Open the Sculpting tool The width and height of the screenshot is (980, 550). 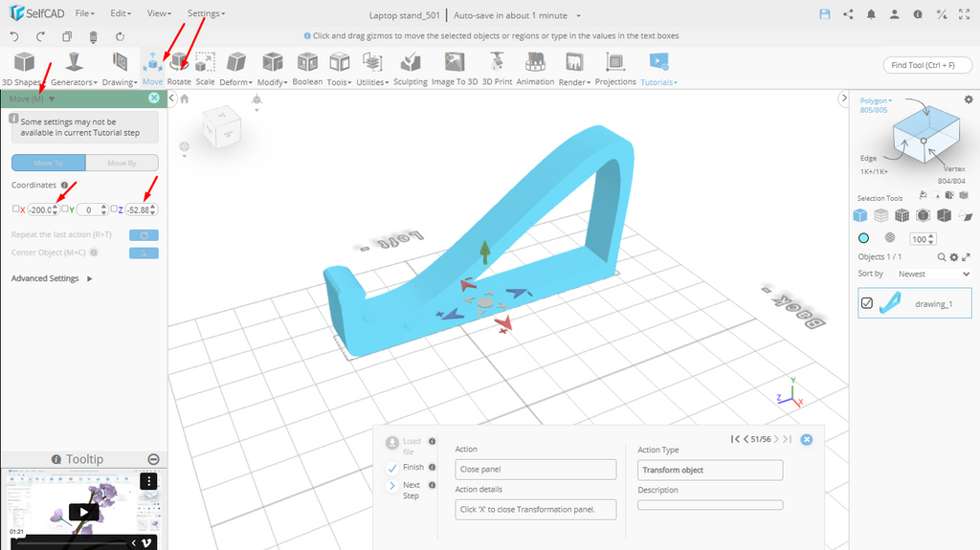click(x=410, y=63)
